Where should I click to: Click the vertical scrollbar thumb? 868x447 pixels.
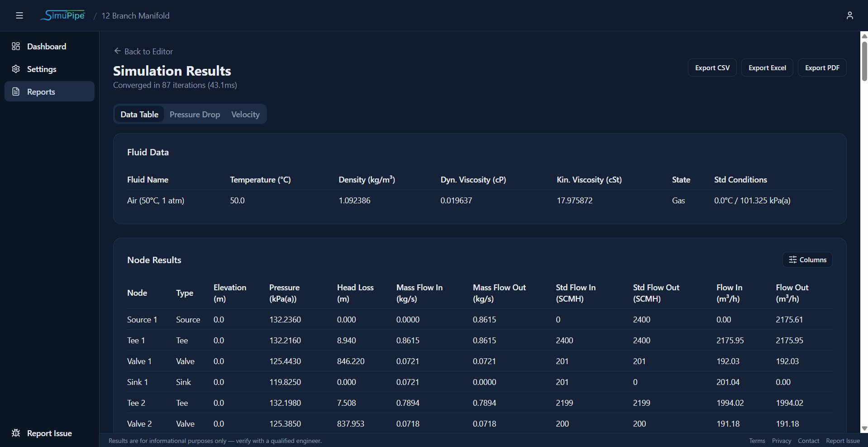click(x=864, y=61)
